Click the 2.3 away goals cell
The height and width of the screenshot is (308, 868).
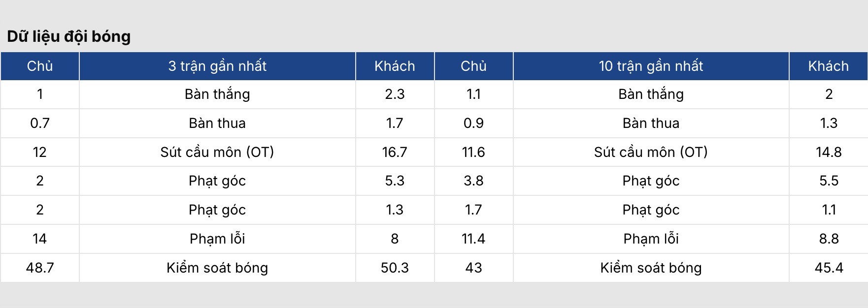pyautogui.click(x=395, y=94)
